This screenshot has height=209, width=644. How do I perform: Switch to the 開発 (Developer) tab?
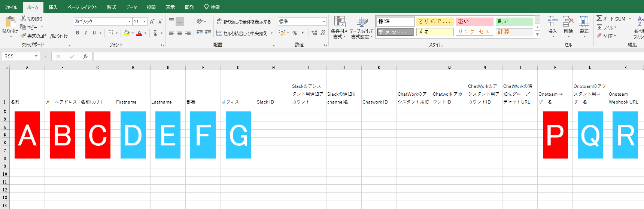(x=189, y=7)
